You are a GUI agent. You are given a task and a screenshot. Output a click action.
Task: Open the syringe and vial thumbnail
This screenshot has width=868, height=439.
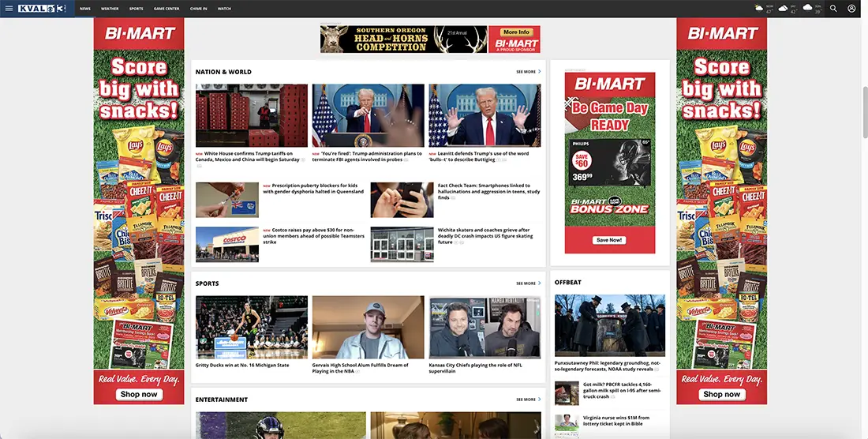coord(227,200)
